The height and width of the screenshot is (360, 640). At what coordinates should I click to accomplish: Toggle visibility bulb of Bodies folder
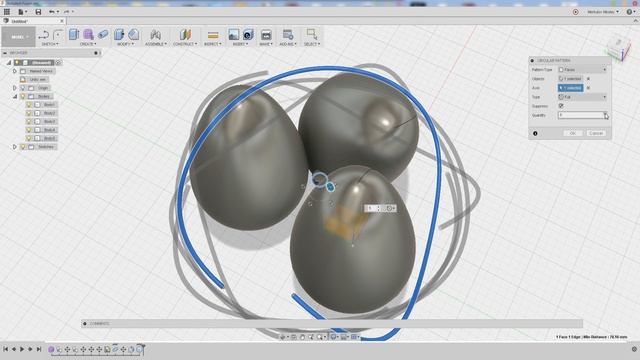pos(23,96)
